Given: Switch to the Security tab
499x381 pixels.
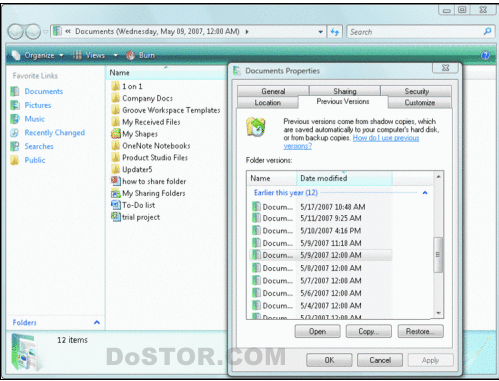Looking at the screenshot, I should (x=416, y=91).
